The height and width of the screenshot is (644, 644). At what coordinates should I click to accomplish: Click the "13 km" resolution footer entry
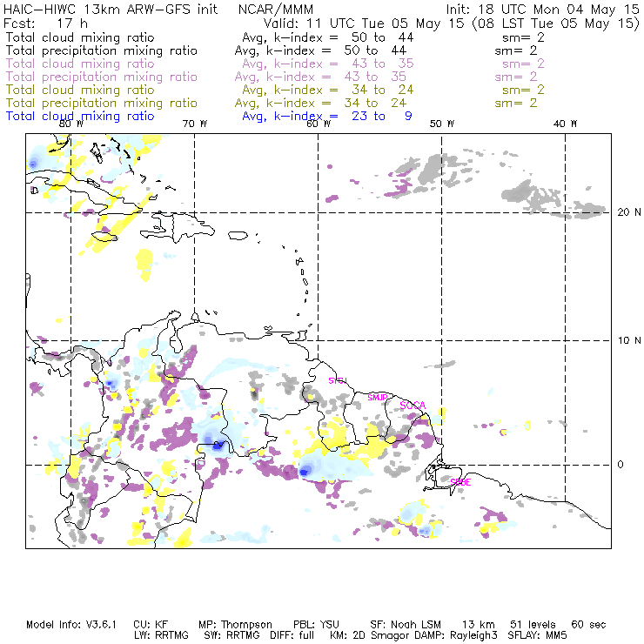pos(479,625)
